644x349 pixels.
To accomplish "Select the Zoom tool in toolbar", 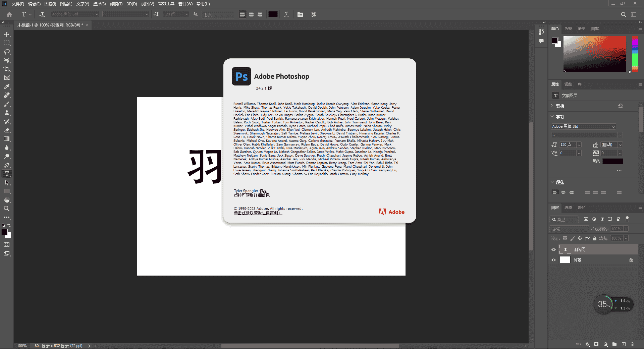I will point(7,209).
